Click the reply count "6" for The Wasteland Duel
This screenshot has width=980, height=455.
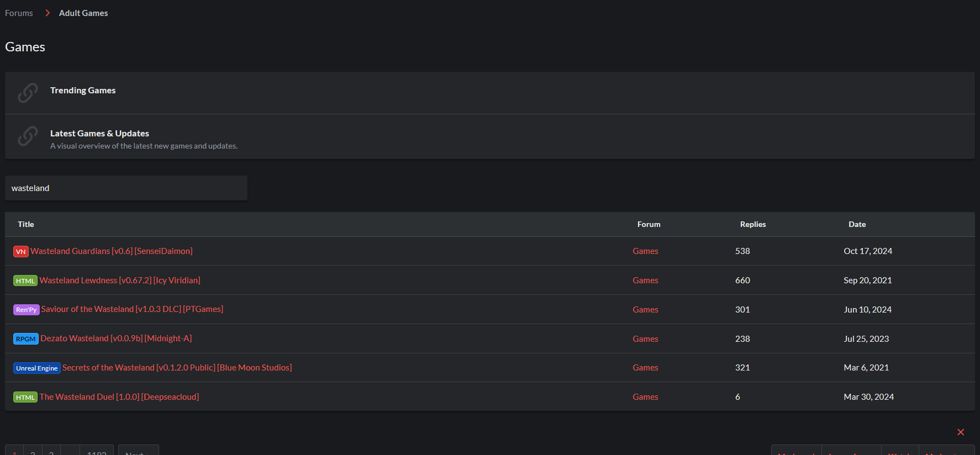pos(737,396)
